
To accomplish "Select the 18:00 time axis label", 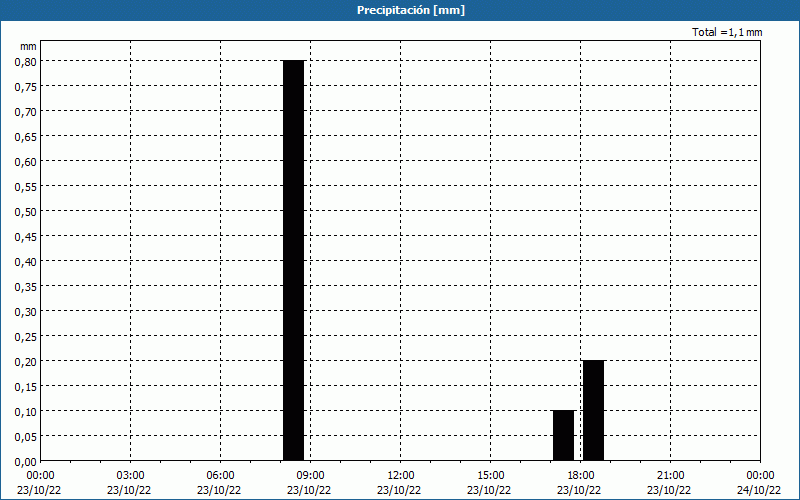I will [x=580, y=475].
